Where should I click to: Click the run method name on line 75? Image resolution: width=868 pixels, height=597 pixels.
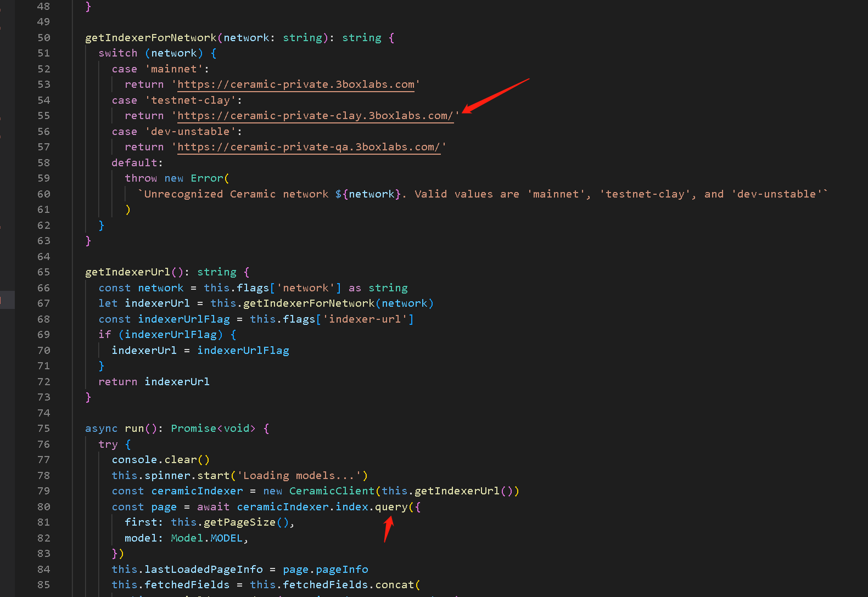(x=135, y=429)
